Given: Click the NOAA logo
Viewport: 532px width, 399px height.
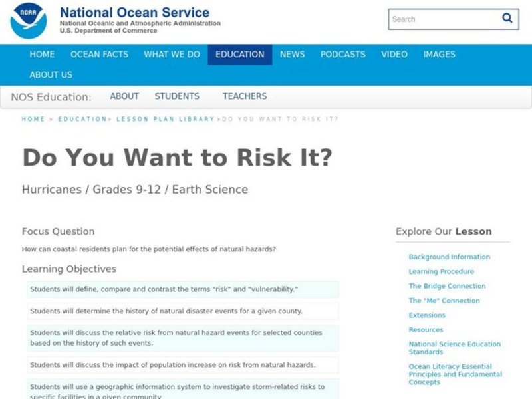Looking at the screenshot, I should tap(28, 20).
